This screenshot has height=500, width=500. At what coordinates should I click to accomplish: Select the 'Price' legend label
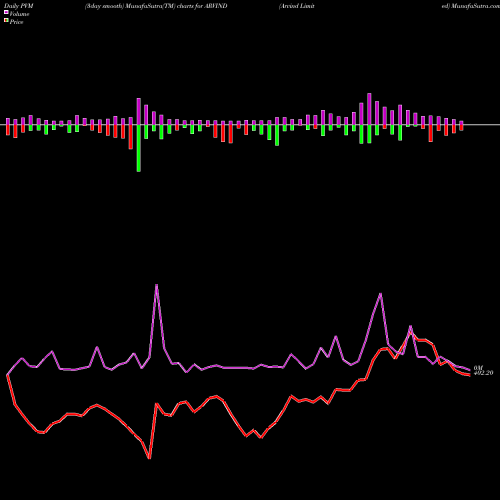[x=16, y=22]
